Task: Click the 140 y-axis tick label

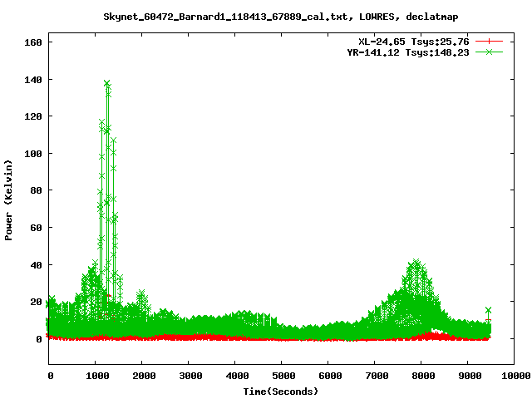Action: 33,80
